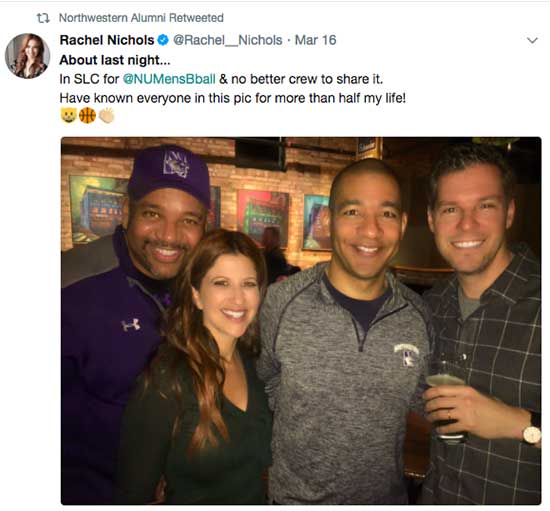550x511 pixels.
Task: Open the @NUMensBball mention
Action: (169, 79)
